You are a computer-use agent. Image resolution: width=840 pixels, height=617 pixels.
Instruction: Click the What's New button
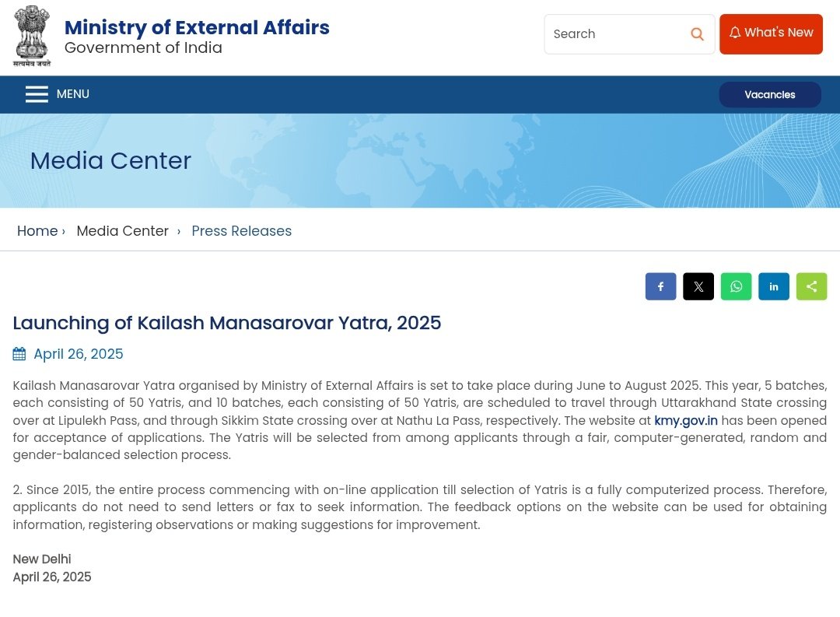[771, 33]
